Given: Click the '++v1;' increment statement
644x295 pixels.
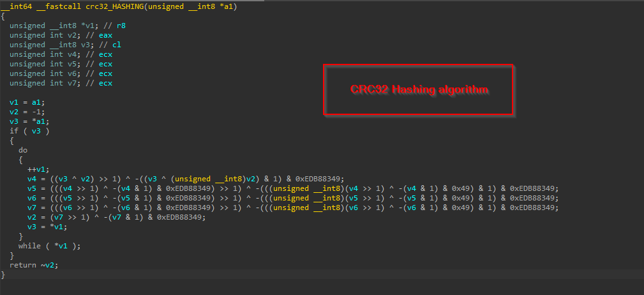Looking at the screenshot, I should click(x=38, y=169).
